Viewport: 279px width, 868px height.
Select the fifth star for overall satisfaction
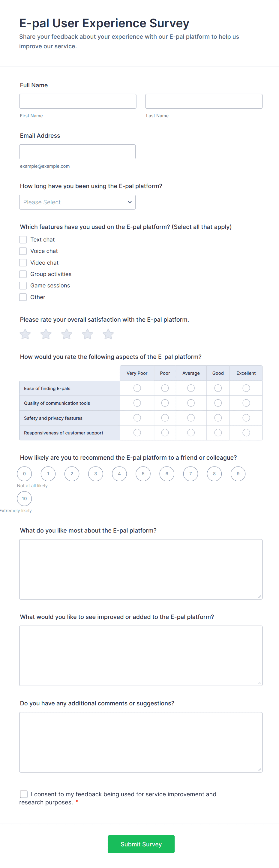108,334
